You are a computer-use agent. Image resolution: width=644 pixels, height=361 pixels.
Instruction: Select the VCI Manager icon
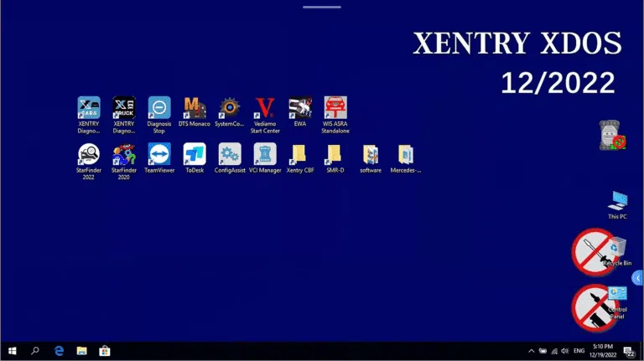[x=265, y=158]
